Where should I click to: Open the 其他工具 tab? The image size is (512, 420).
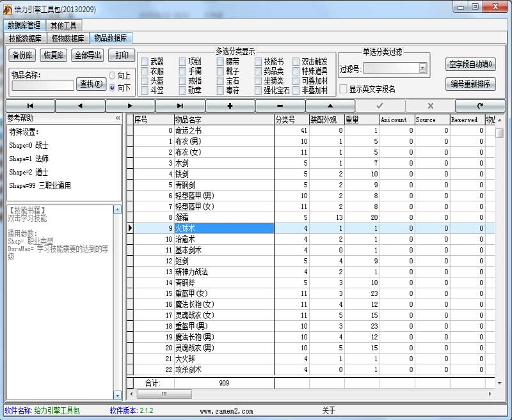[x=63, y=26]
